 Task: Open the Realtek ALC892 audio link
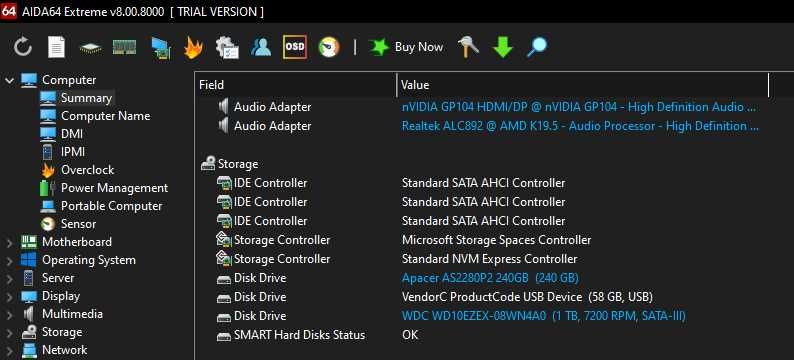pos(580,126)
